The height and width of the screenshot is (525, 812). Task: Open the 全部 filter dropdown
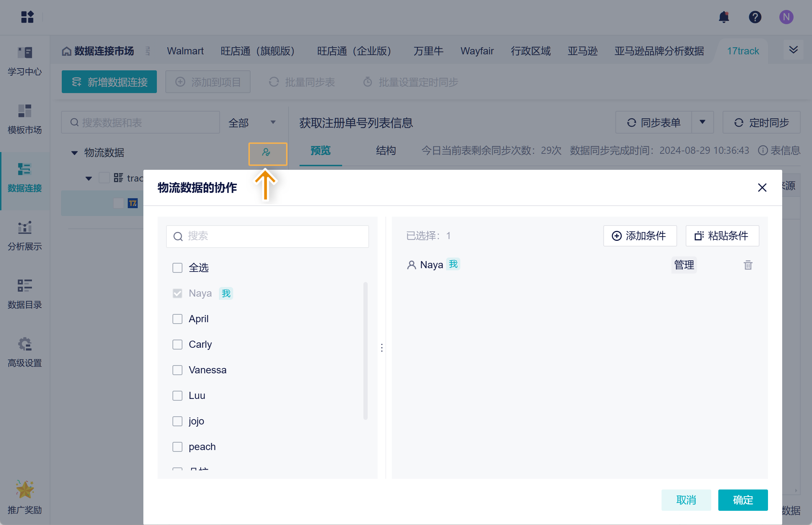[252, 123]
